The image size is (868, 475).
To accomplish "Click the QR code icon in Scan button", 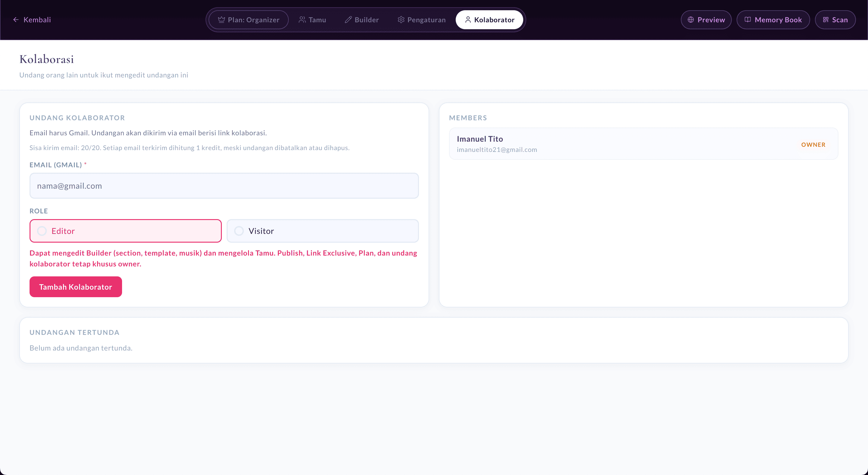I will click(x=826, y=20).
